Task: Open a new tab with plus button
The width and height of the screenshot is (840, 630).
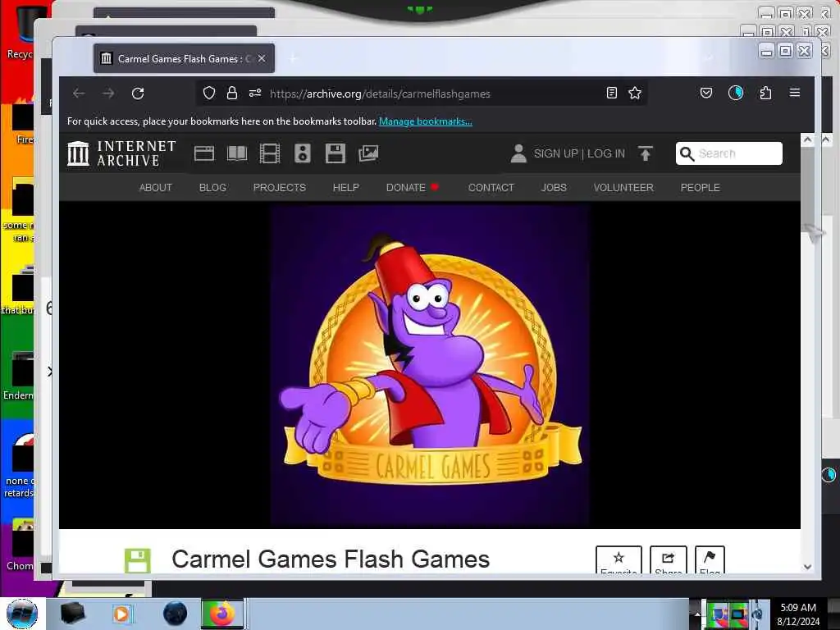Action: pyautogui.click(x=294, y=58)
